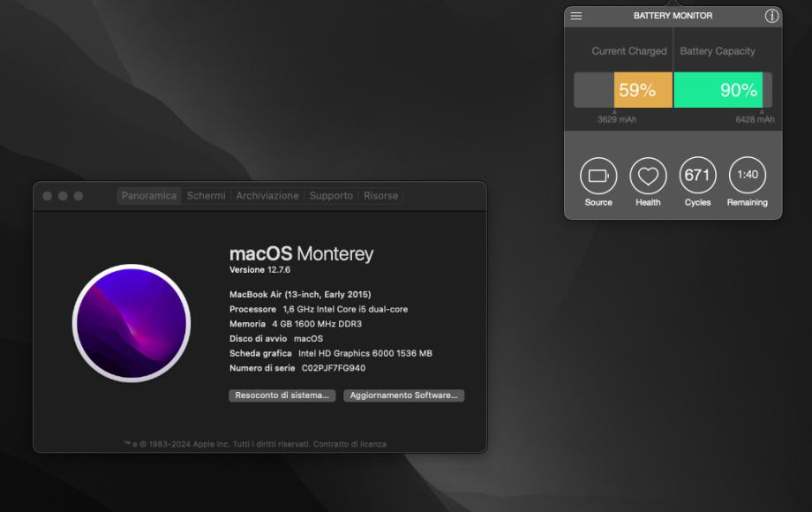Switch to the Risorse tab
Image resolution: width=812 pixels, height=512 pixels.
[x=380, y=196]
